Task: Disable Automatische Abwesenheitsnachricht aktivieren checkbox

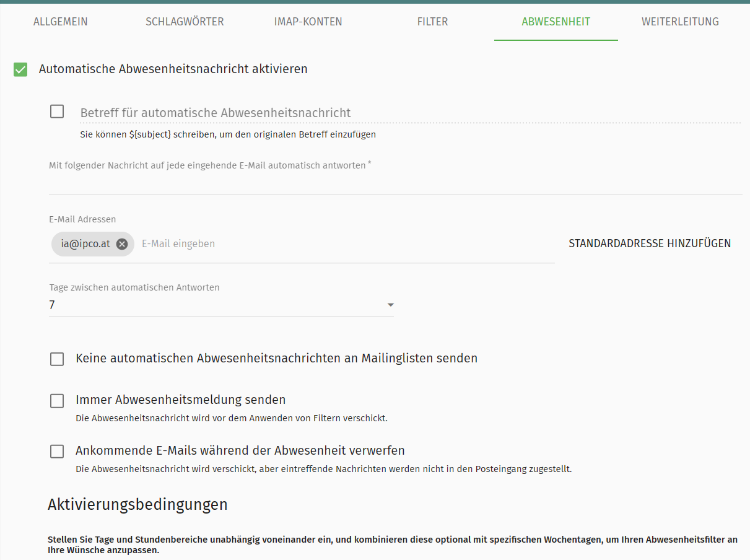Action: pos(20,69)
